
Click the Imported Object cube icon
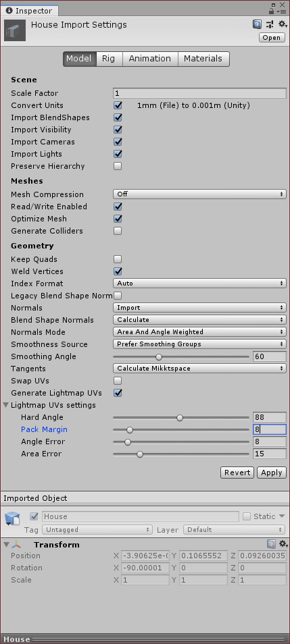coord(12,518)
